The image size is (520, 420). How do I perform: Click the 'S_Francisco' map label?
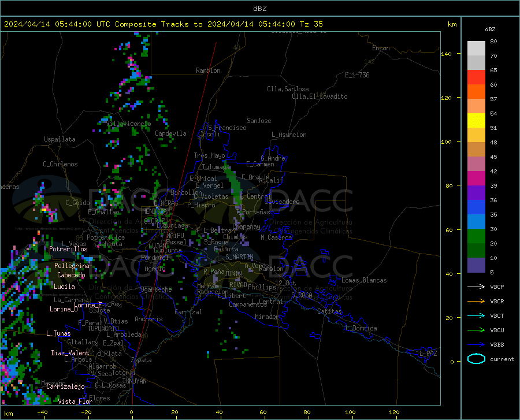pyautogui.click(x=227, y=128)
